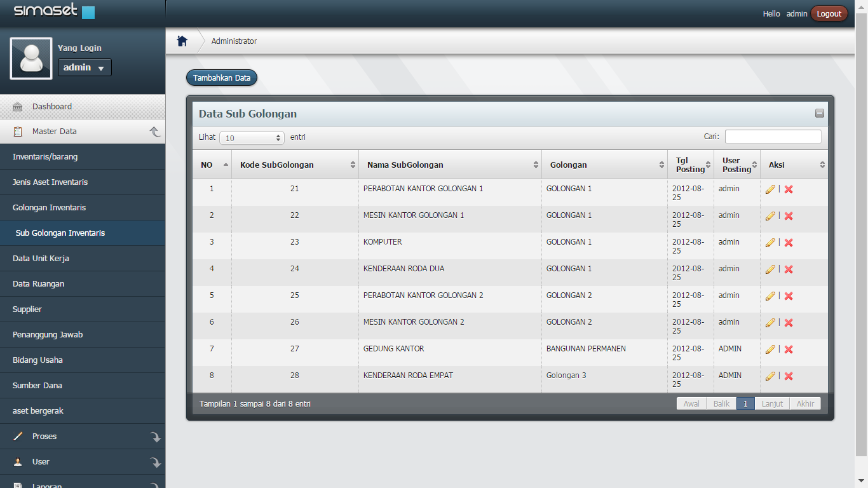The width and height of the screenshot is (868, 488).
Task: Click the Logout button
Action: pyautogui.click(x=829, y=13)
